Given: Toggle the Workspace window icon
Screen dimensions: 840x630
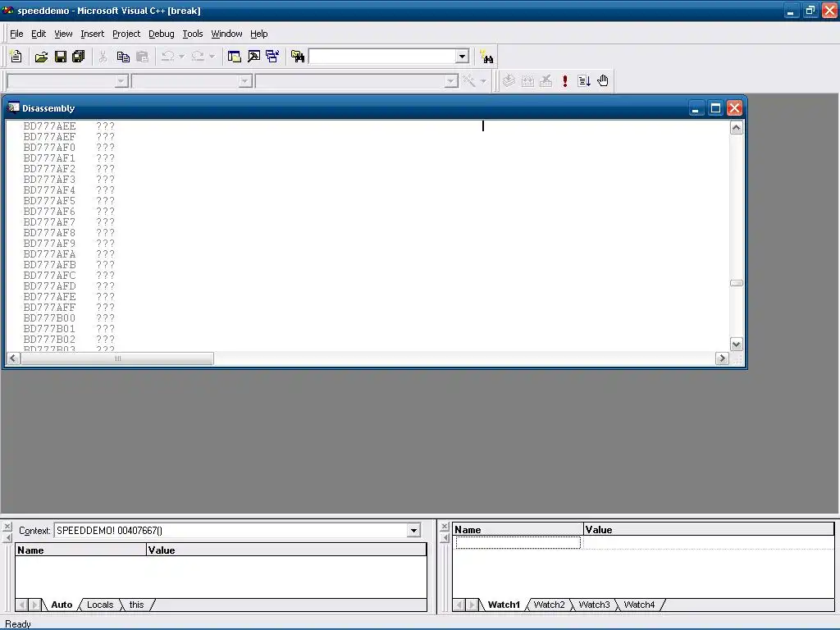Looking at the screenshot, I should pyautogui.click(x=234, y=57).
